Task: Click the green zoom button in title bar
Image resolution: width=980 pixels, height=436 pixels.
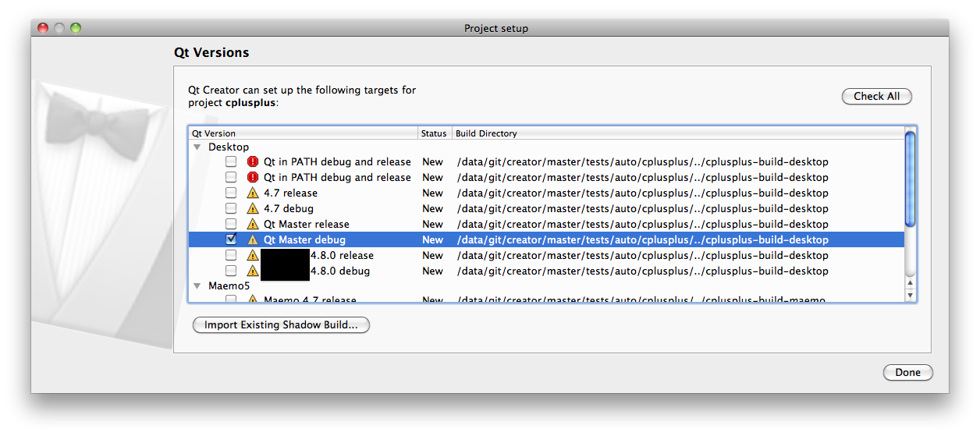Action: pyautogui.click(x=76, y=28)
